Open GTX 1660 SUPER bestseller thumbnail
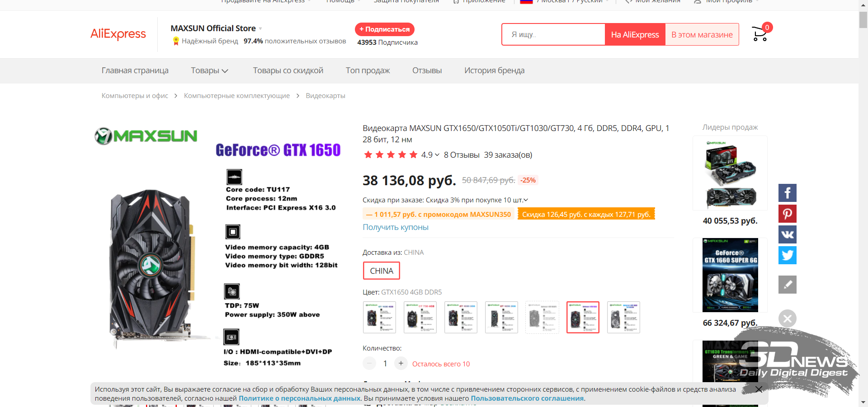 (x=730, y=275)
